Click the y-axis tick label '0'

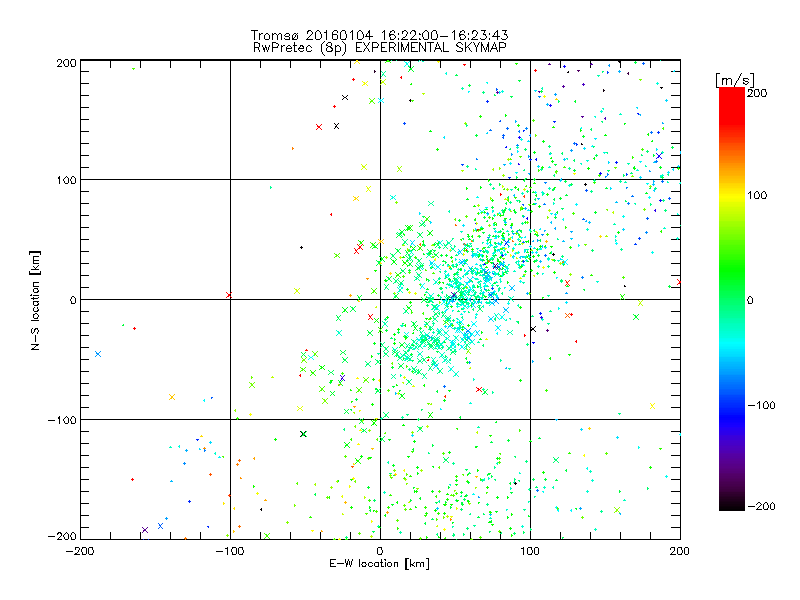(73, 300)
